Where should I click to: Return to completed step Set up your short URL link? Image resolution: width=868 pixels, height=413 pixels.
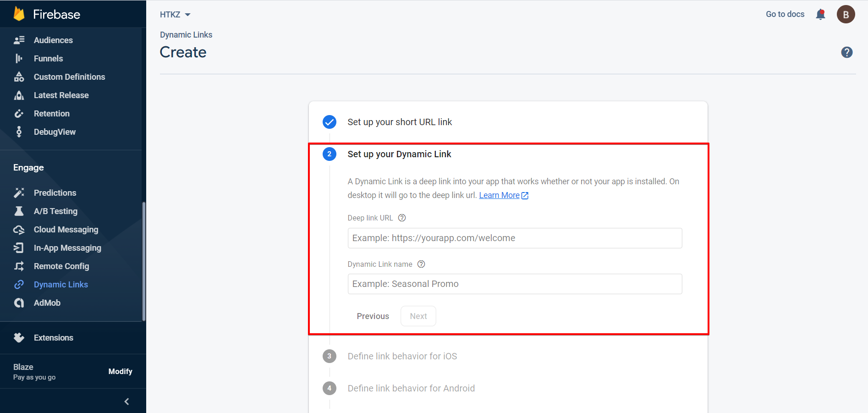pos(399,122)
